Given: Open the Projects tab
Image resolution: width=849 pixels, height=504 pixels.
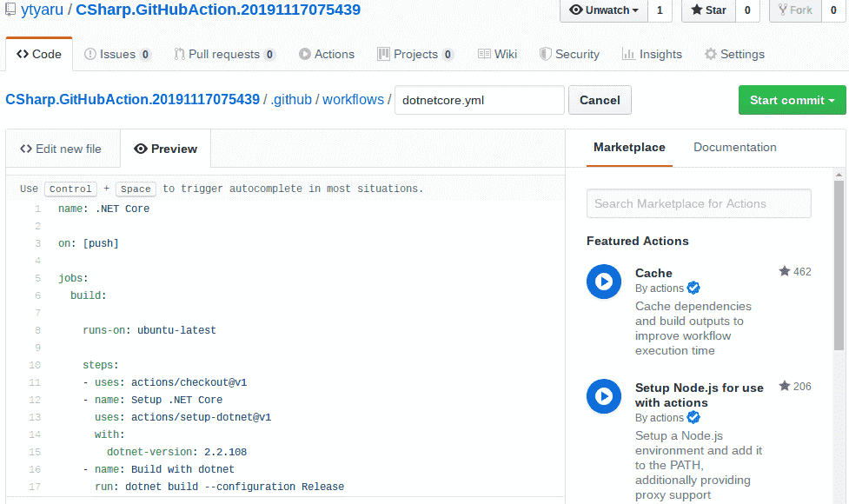Looking at the screenshot, I should point(415,54).
